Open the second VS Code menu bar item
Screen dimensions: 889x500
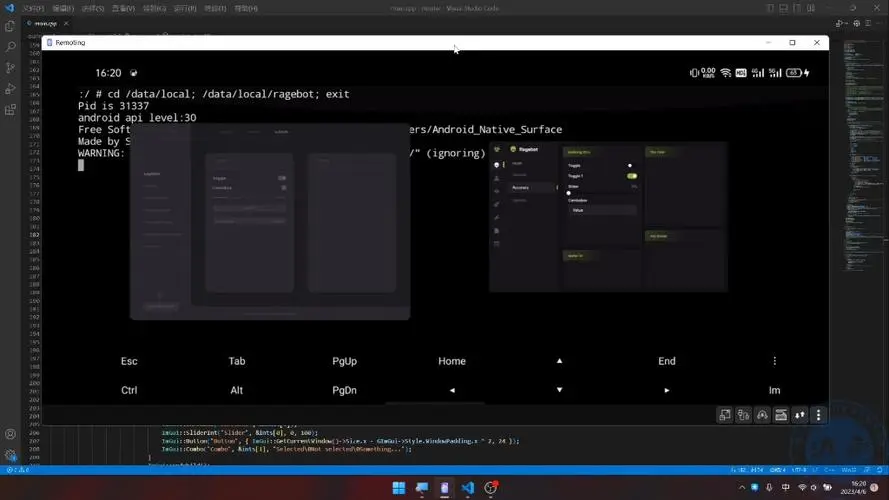pyautogui.click(x=63, y=9)
